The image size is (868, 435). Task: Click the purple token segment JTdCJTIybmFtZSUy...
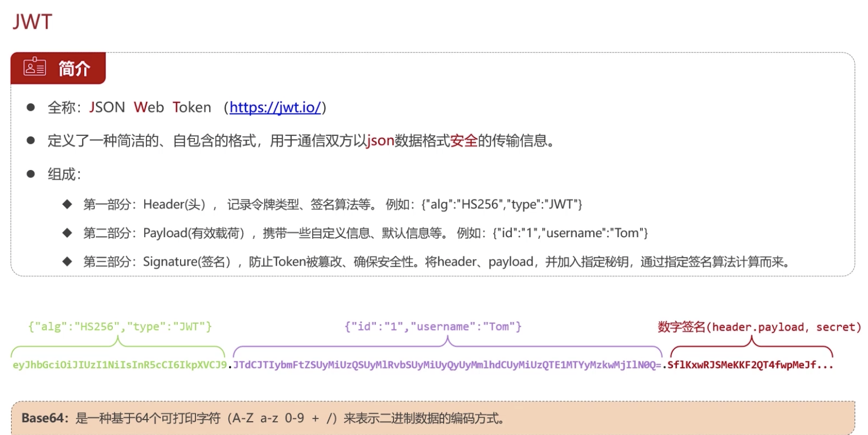(447, 365)
